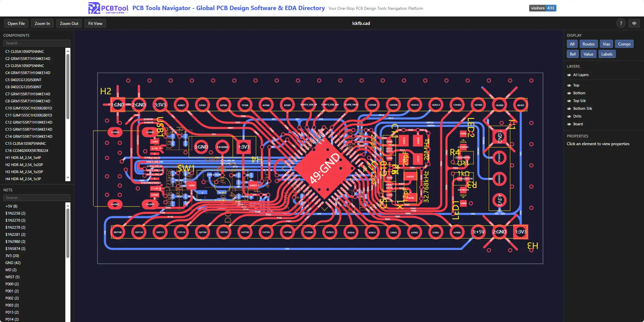Toggle Ref display button
644x322 pixels.
pos(573,54)
